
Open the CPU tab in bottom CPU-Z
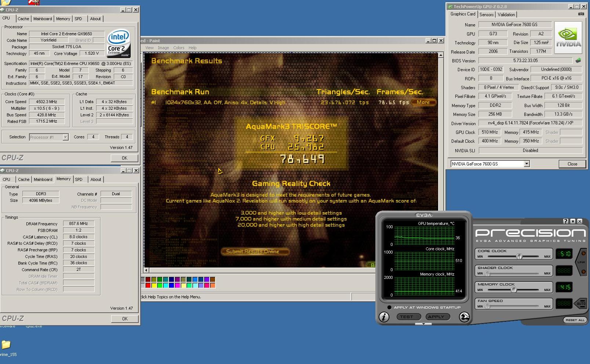pos(7,179)
